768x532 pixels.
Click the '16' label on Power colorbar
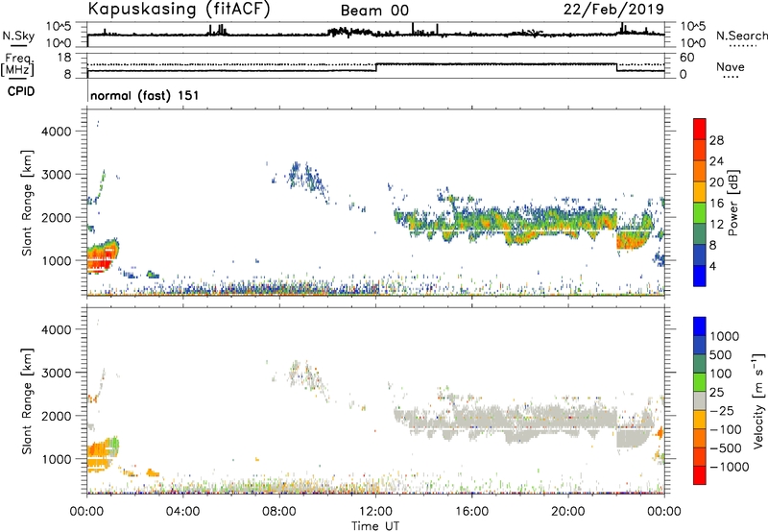(716, 203)
